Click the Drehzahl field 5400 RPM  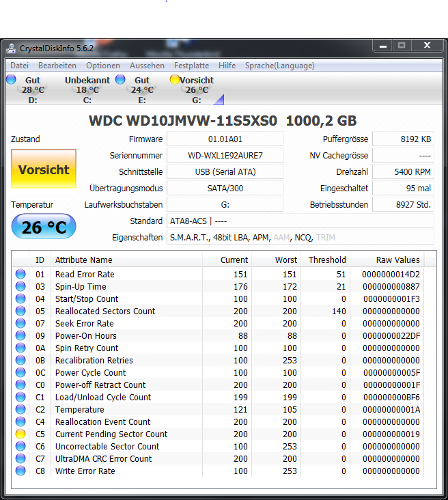(x=403, y=172)
